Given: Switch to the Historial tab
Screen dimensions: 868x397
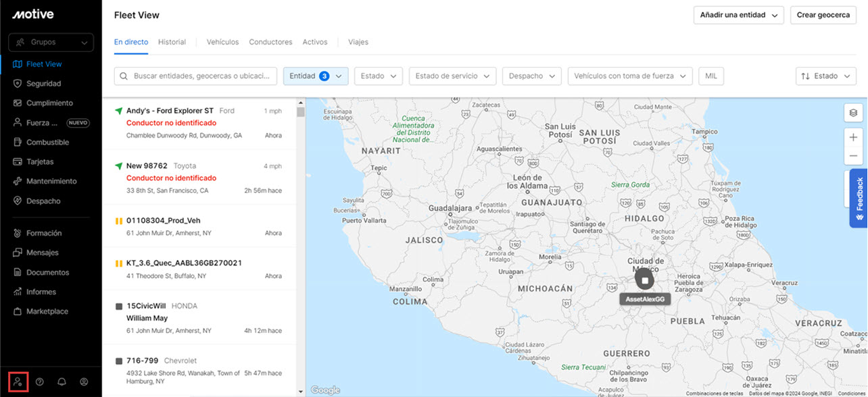Looking at the screenshot, I should click(172, 42).
